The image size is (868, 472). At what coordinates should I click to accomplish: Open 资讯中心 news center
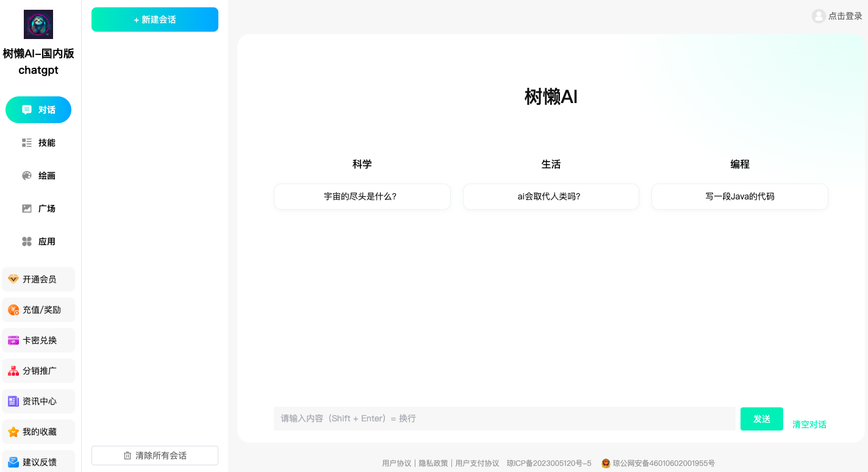click(38, 401)
